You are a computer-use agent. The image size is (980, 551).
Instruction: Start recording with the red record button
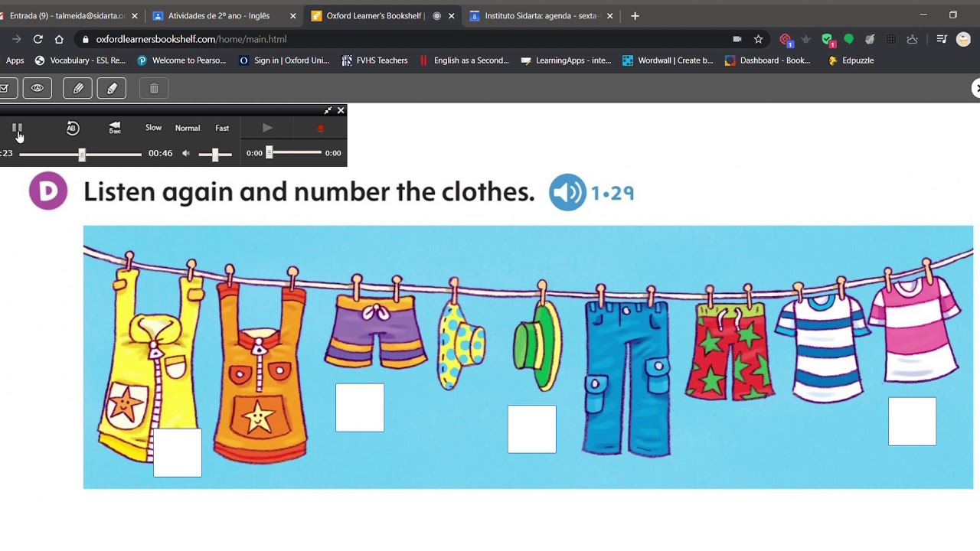click(321, 129)
